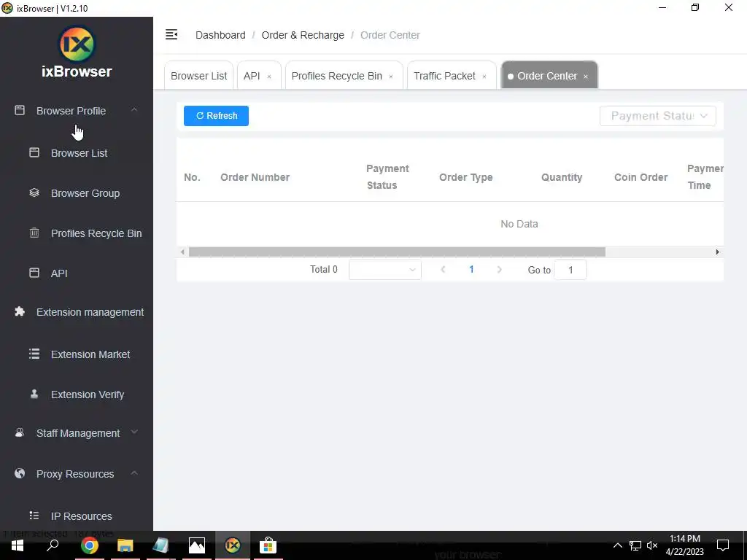Close the Order Center tab
Viewport: 747px width, 560px height.
click(586, 77)
